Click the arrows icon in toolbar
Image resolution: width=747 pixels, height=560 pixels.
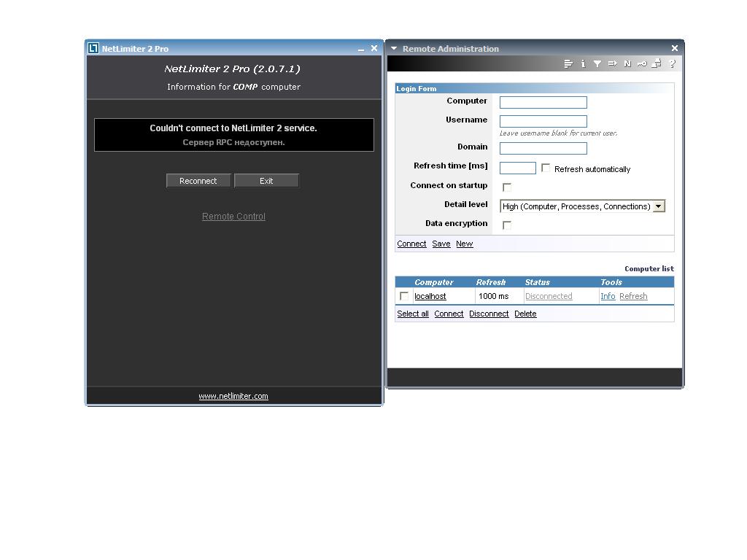click(x=612, y=64)
